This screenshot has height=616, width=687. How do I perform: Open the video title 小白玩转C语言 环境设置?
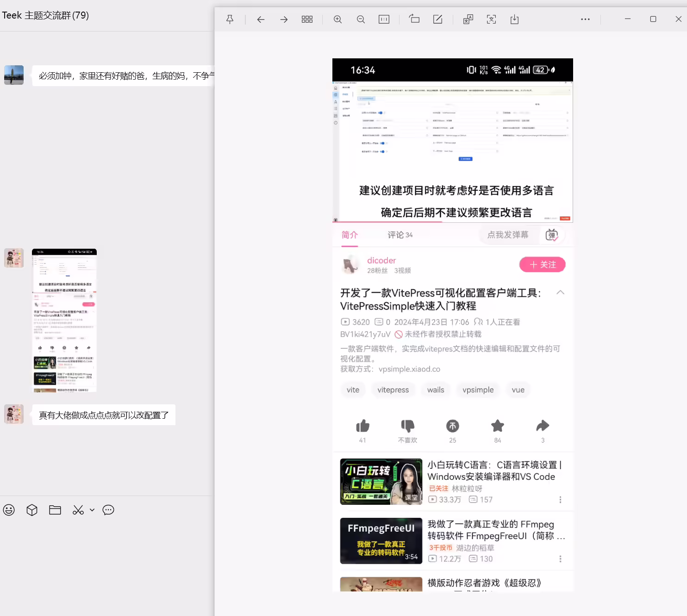tap(494, 471)
